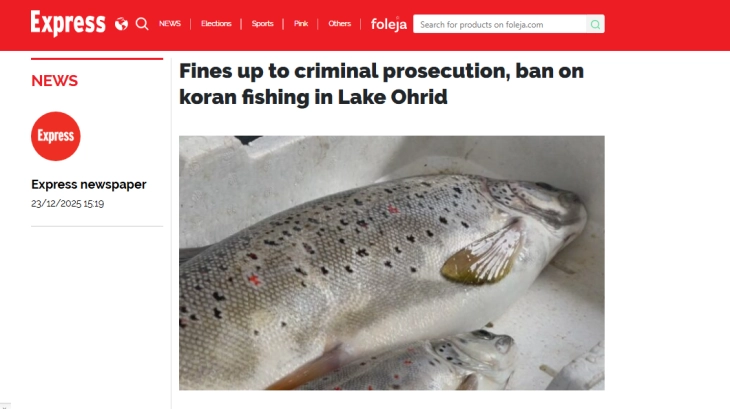Click the Express logo in header

click(68, 23)
